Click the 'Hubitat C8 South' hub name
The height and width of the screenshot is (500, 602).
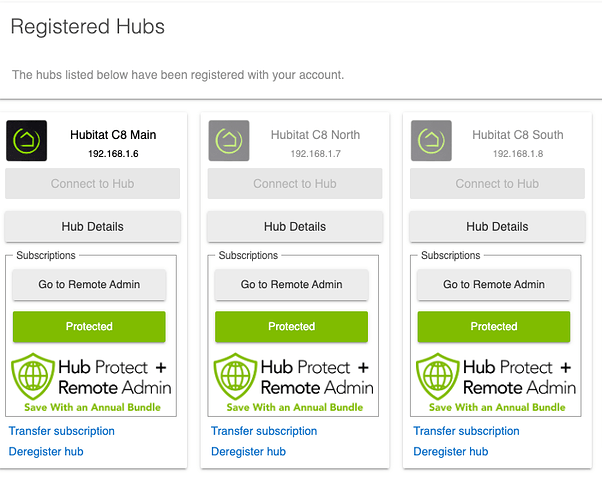click(x=518, y=135)
